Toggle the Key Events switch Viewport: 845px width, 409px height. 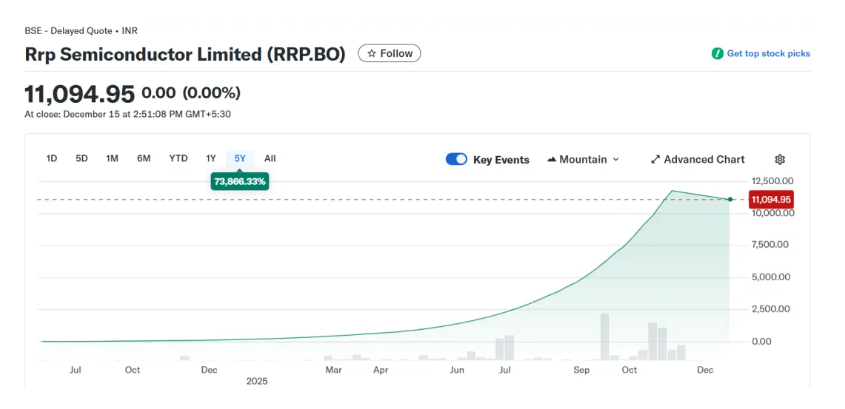pos(456,159)
